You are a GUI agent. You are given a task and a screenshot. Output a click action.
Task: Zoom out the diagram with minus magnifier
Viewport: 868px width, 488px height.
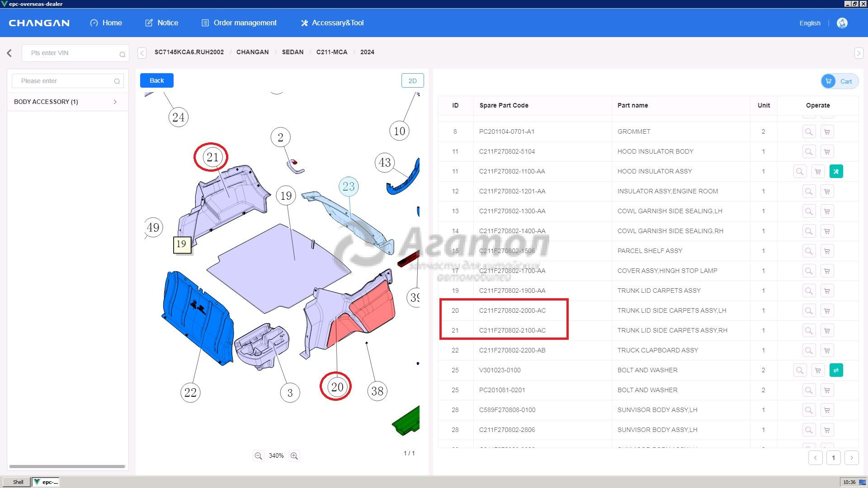(x=258, y=456)
